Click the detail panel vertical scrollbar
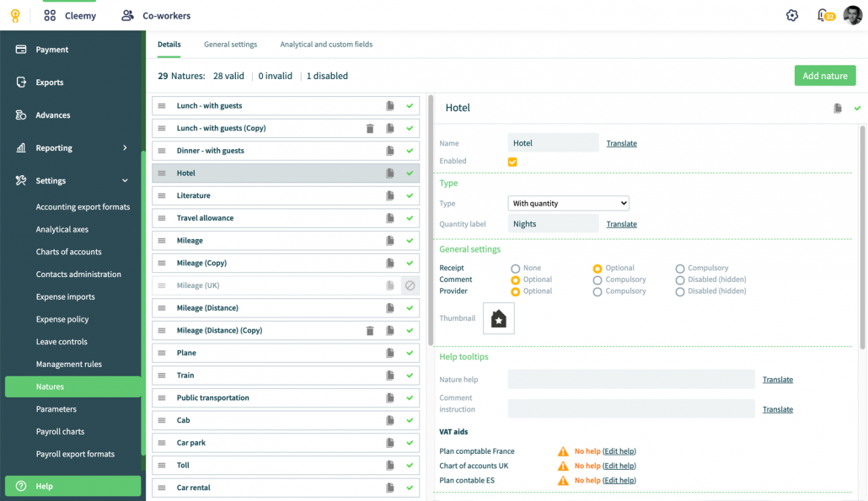This screenshot has height=501, width=868. coord(862,237)
